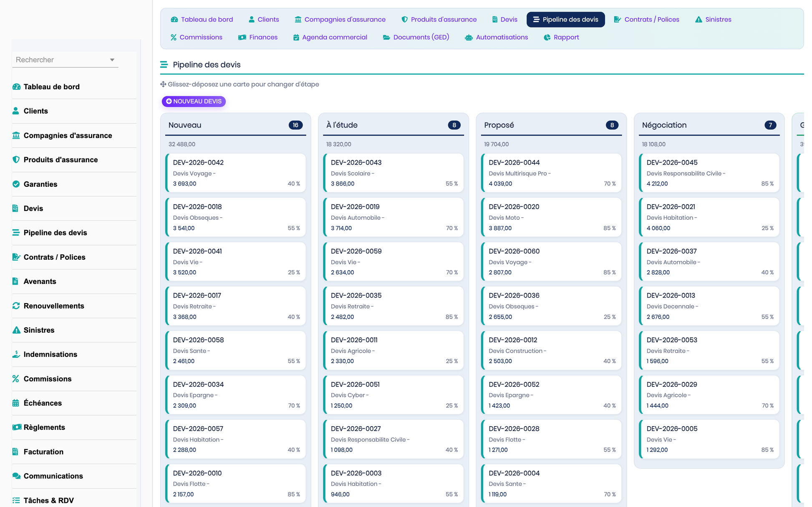This screenshot has width=812, height=507.
Task: Click the Échéances calendar icon in sidebar
Action: (x=16, y=403)
